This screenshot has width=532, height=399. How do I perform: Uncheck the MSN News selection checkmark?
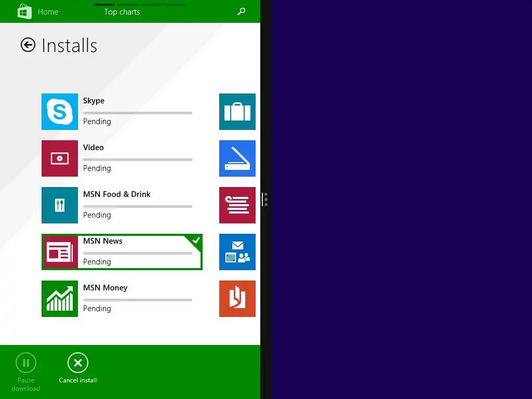point(195,240)
